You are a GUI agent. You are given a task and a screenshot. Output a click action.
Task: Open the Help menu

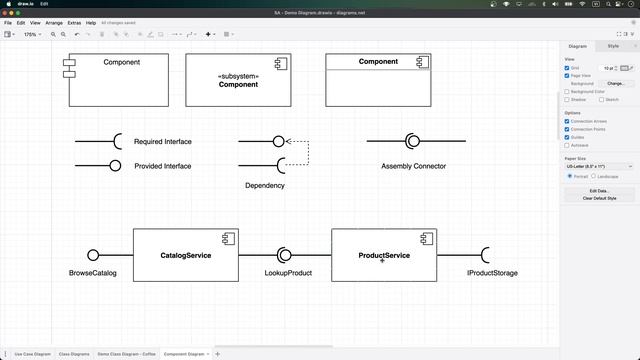point(91,23)
